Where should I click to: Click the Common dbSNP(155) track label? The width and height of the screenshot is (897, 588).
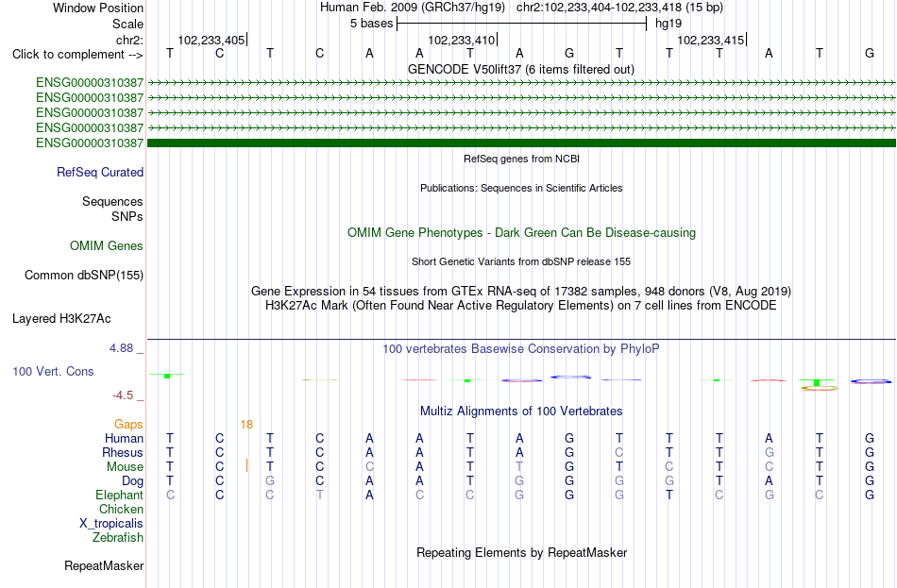[x=84, y=276]
